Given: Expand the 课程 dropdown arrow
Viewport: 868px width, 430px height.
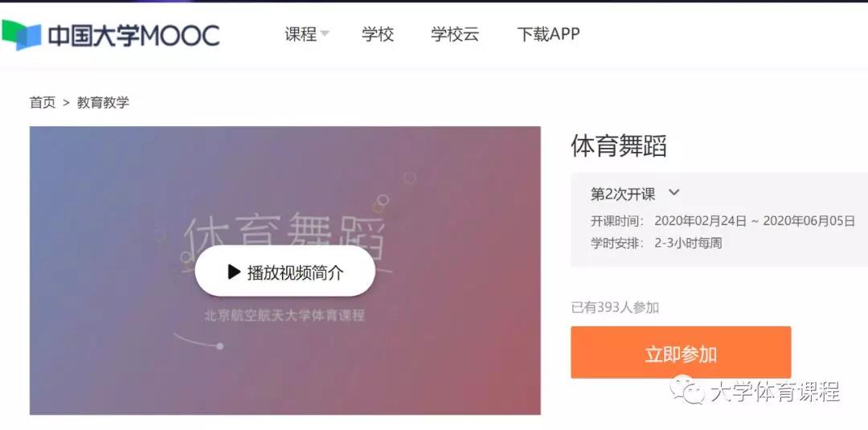Looking at the screenshot, I should pyautogui.click(x=325, y=34).
